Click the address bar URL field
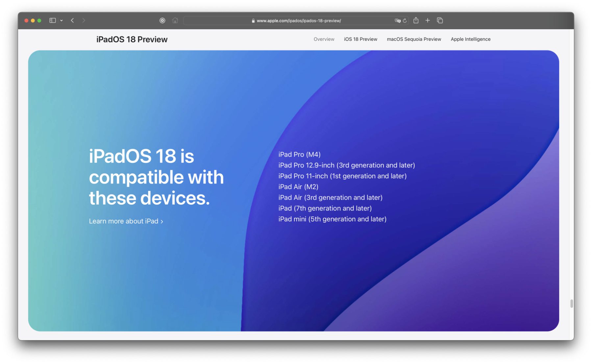Viewport: 592px width, 364px height. click(298, 21)
